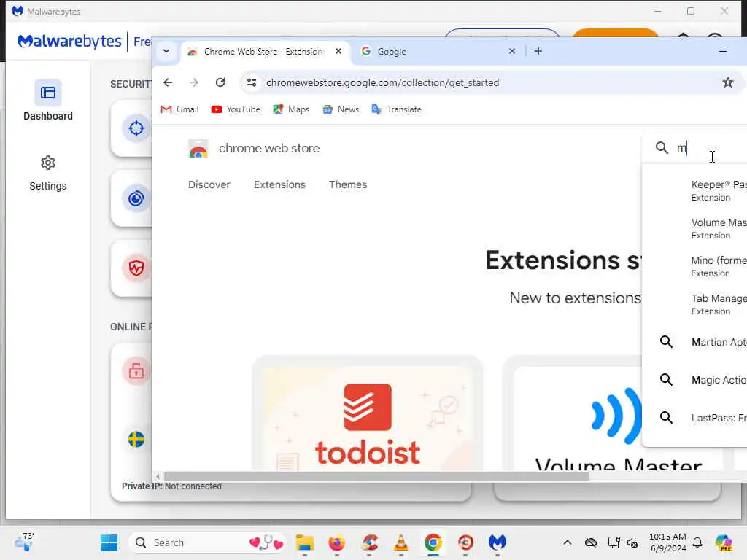Screen dimensions: 747x560
Task: Open the Discover section
Action: click(209, 184)
